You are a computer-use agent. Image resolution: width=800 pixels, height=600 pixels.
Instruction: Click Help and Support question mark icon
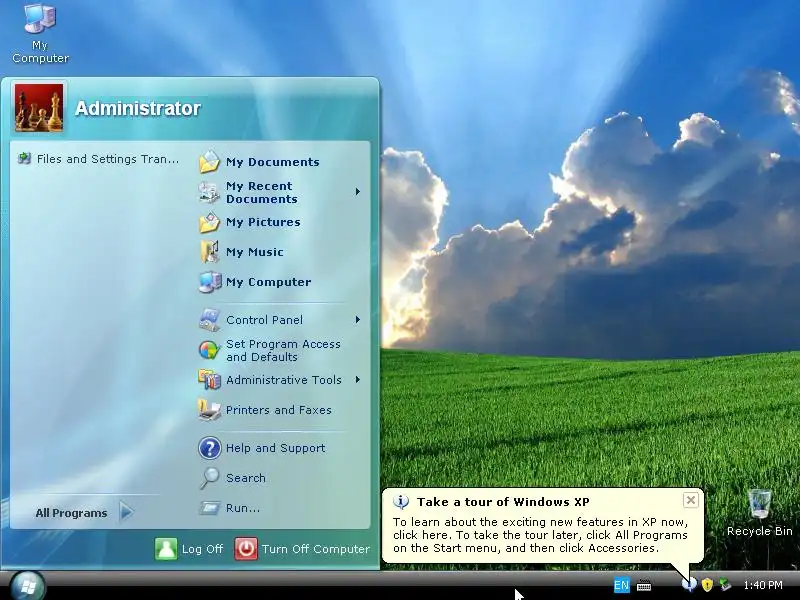click(x=209, y=448)
